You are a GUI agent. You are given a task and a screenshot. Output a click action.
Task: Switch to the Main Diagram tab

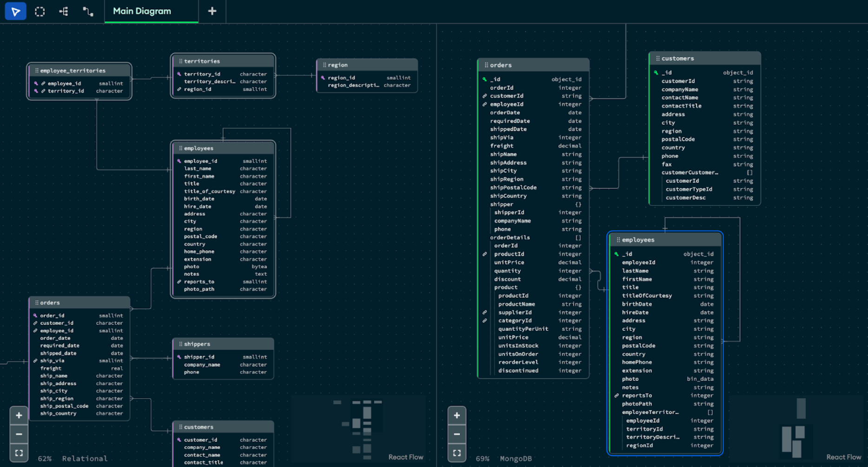(x=142, y=11)
